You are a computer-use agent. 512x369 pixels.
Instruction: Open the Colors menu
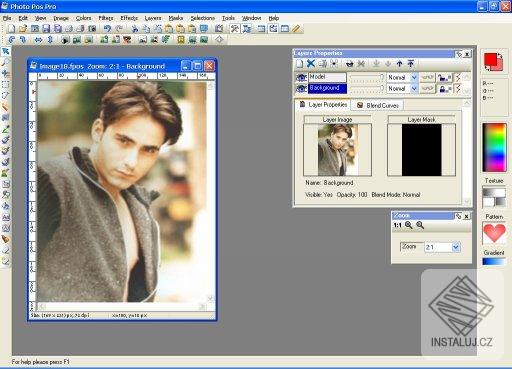point(83,18)
